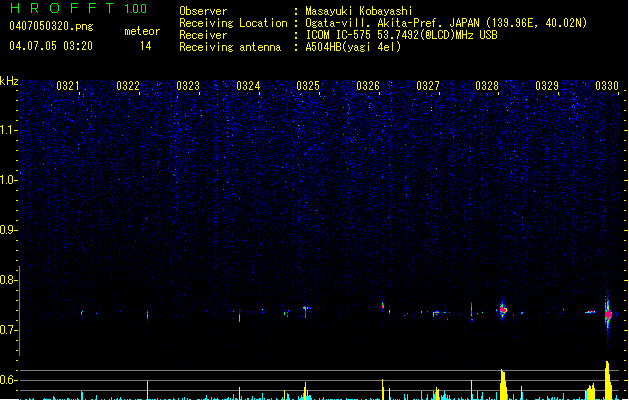Click the vertical echo streak after 0322

pyautogui.click(x=147, y=315)
